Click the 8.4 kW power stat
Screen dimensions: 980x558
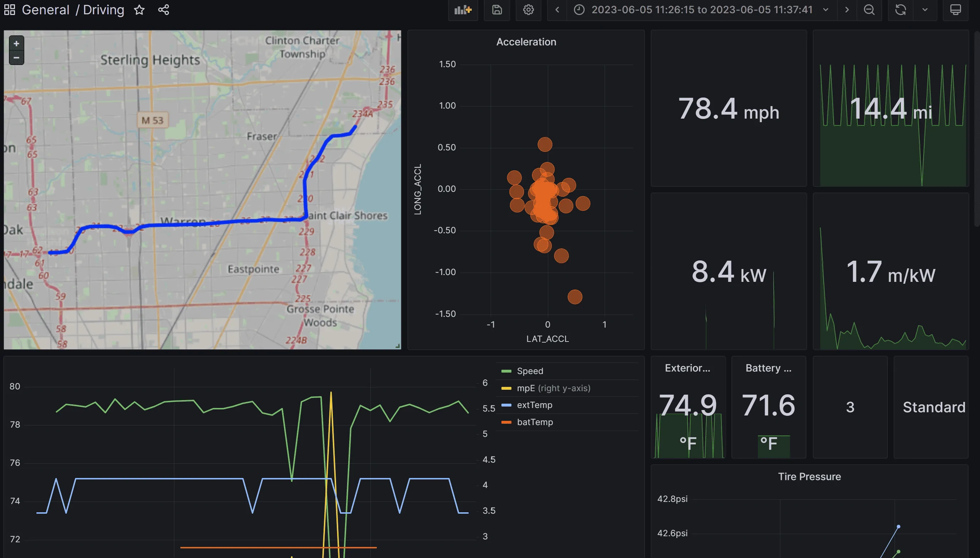[728, 272]
